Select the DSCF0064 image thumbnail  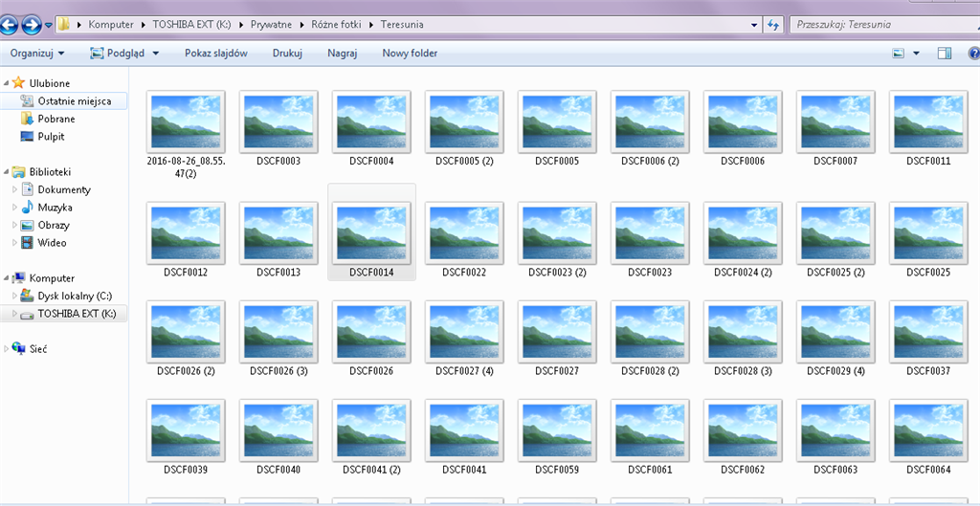tap(928, 430)
